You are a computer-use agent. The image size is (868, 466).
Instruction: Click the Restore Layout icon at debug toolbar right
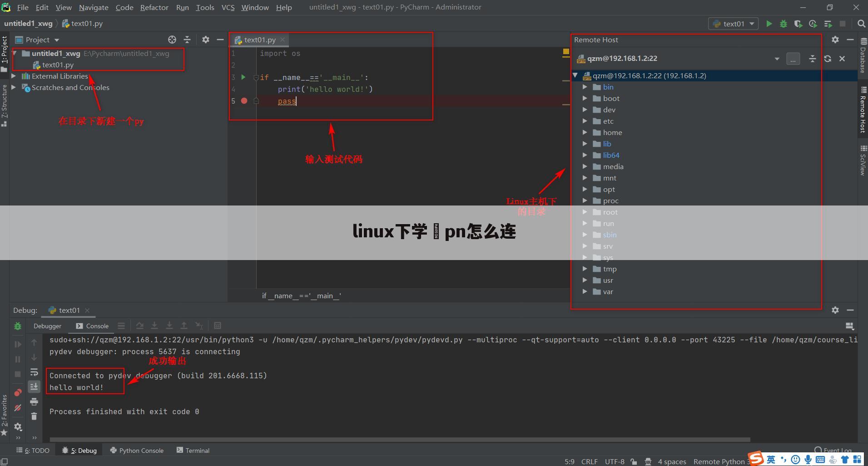click(x=849, y=326)
